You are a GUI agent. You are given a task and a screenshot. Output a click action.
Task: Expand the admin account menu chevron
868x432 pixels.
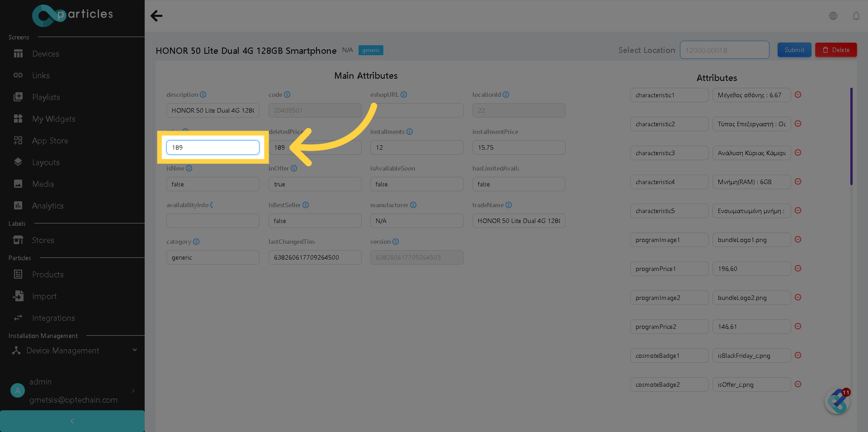(x=133, y=391)
